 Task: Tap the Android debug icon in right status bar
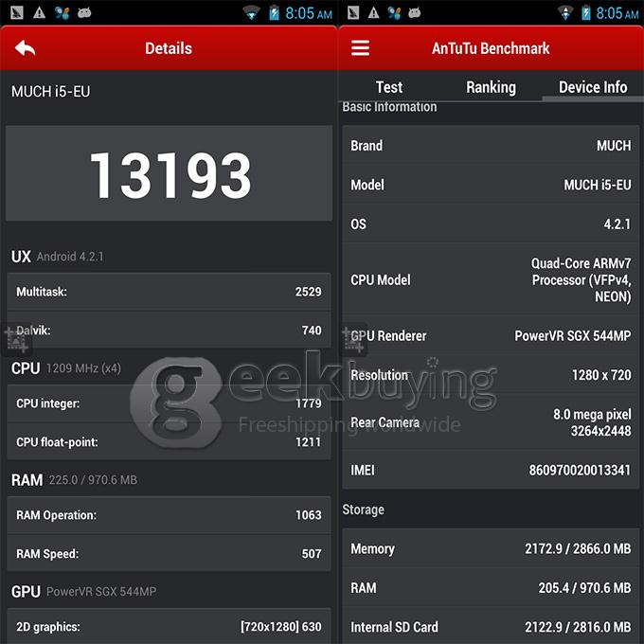click(415, 12)
